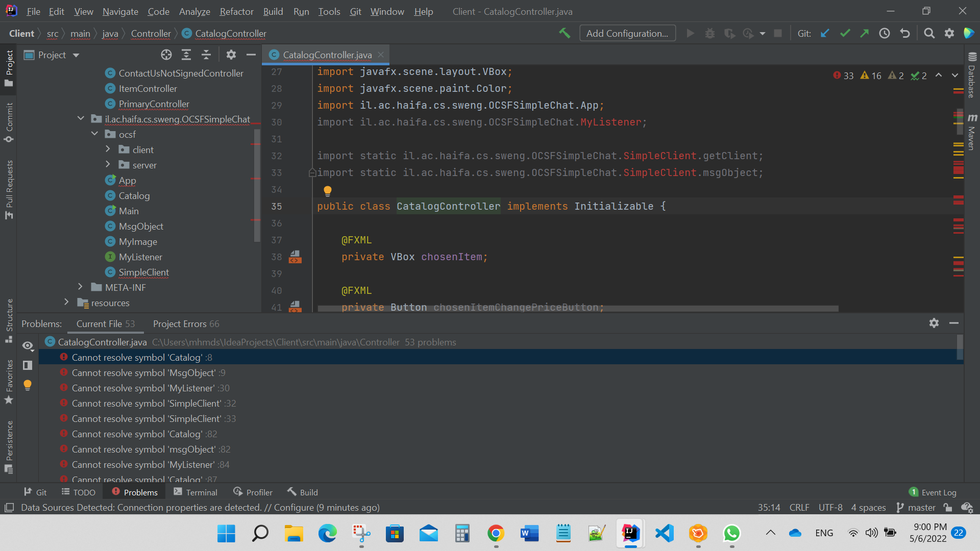Go to next highlighted error arrow
The height and width of the screenshot is (551, 980).
(955, 75)
